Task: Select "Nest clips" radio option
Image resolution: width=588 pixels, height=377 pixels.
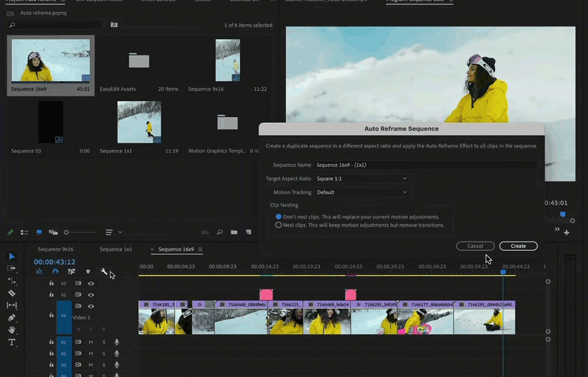Action: 278,225
